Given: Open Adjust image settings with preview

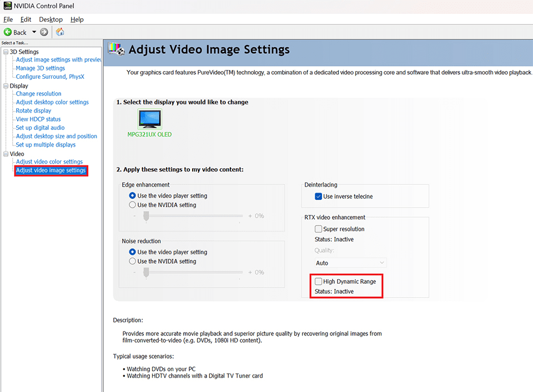Looking at the screenshot, I should click(x=58, y=59).
